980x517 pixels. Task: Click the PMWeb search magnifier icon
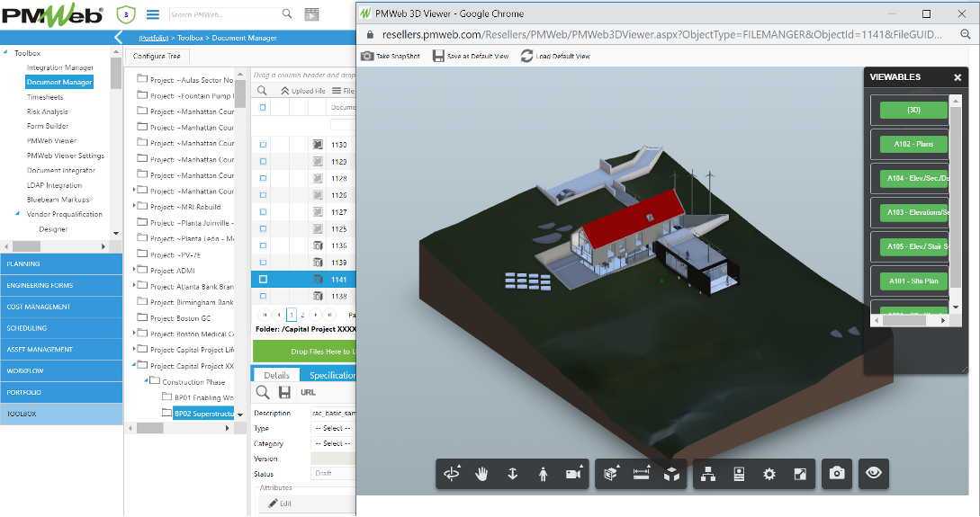tap(287, 13)
